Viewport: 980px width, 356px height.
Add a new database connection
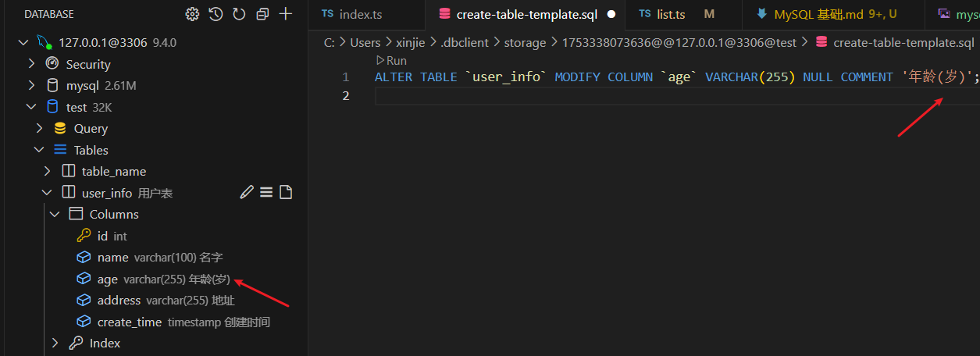click(x=286, y=14)
